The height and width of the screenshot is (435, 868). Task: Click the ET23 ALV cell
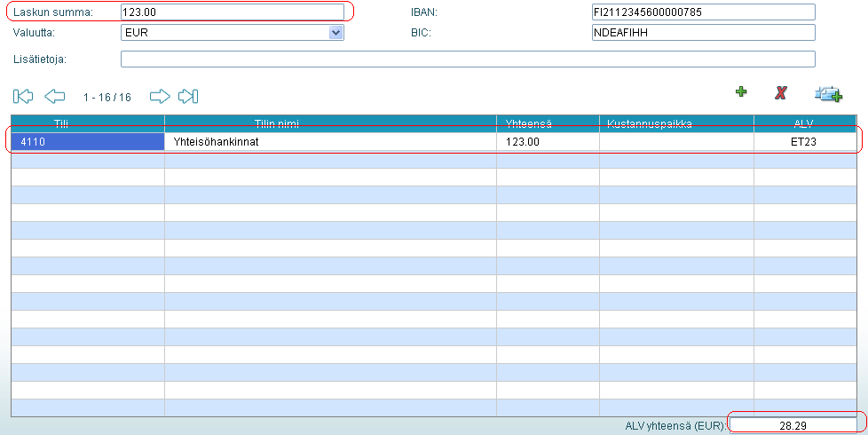tap(805, 142)
